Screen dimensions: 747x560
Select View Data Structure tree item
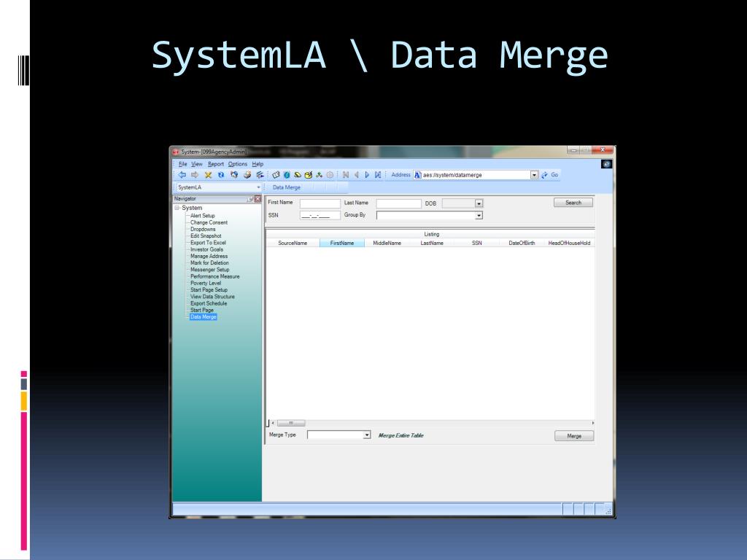[212, 296]
